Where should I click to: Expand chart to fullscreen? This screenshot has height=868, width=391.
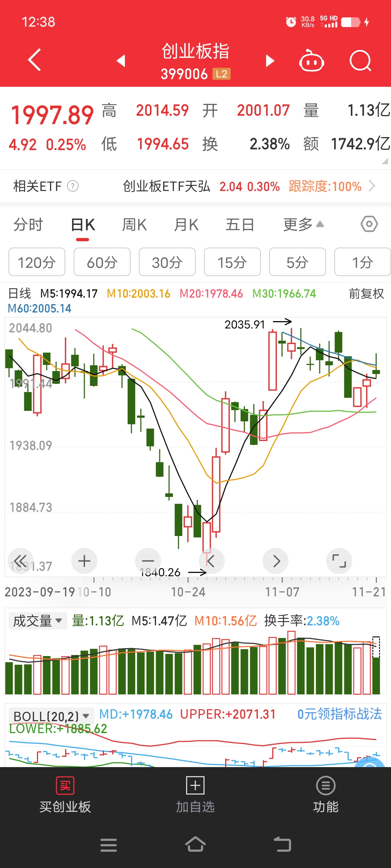pos(339,561)
